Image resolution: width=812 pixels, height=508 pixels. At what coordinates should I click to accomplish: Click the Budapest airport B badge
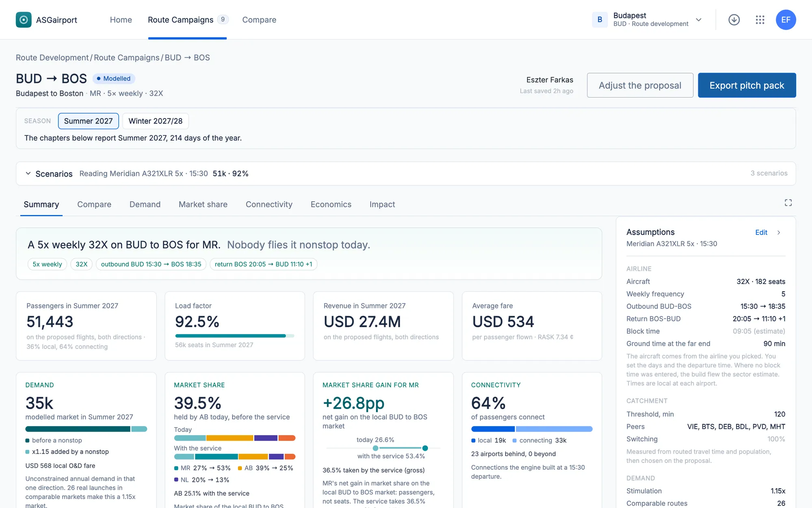point(600,20)
